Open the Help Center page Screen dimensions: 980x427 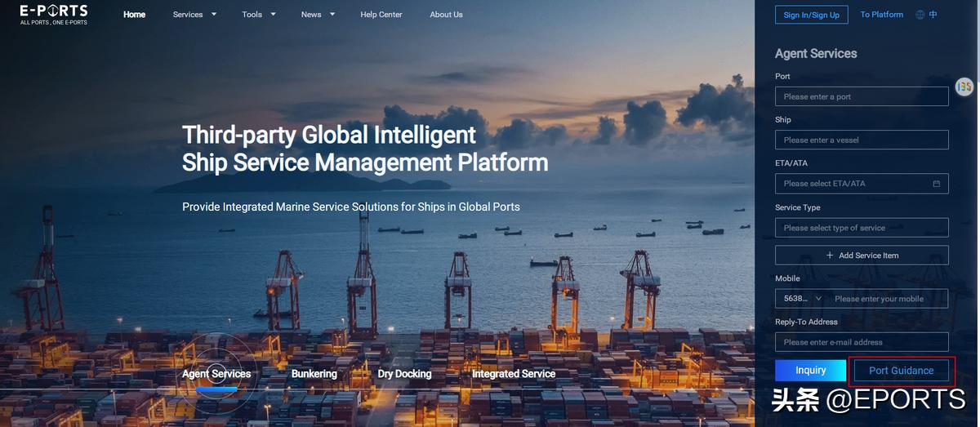(381, 15)
